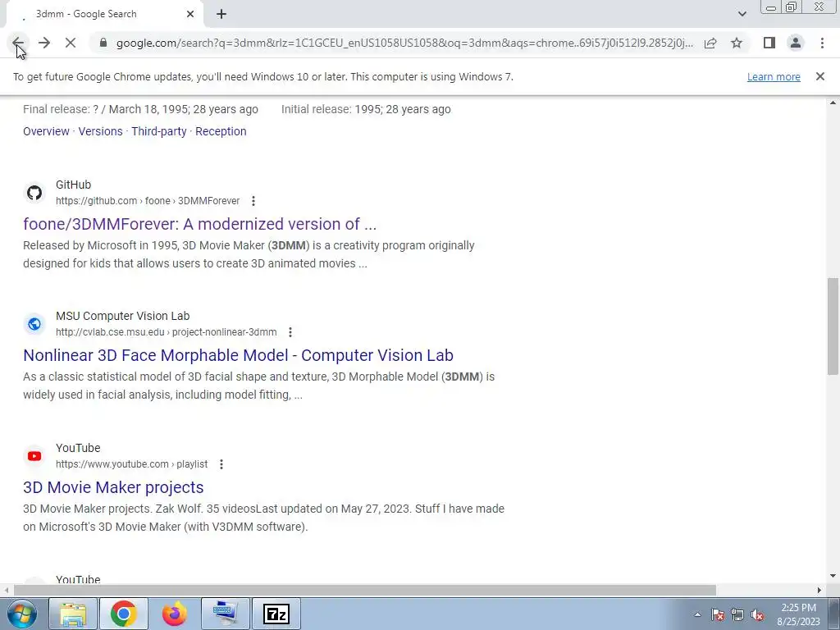Image resolution: width=840 pixels, height=630 pixels.
Task: Click the GitHub favicon in the results
Action: [34, 193]
